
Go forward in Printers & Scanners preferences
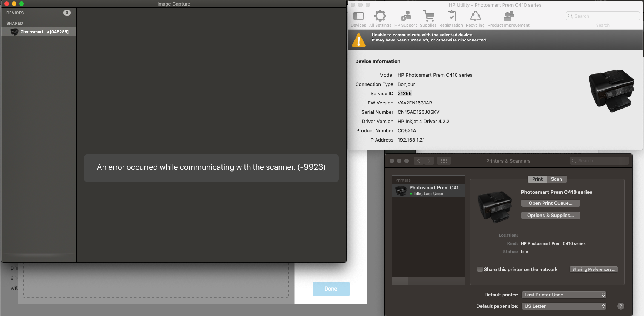pos(429,161)
